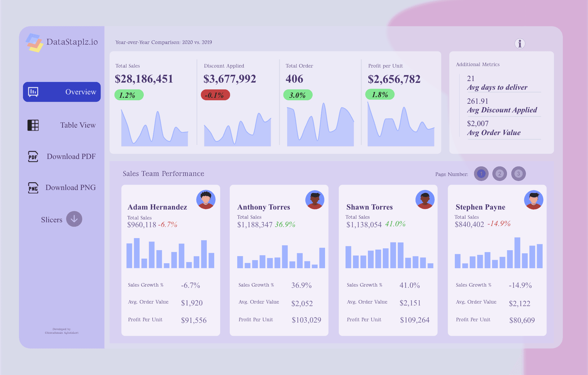The image size is (588, 375).
Task: Click Anthony's $1,188,347 total sales
Action: pos(255,225)
